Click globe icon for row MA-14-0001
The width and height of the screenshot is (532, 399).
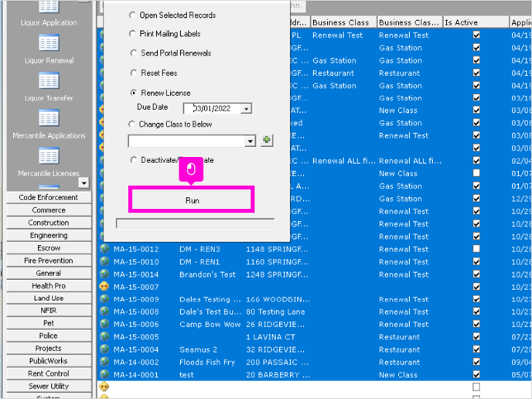pyautogui.click(x=104, y=374)
